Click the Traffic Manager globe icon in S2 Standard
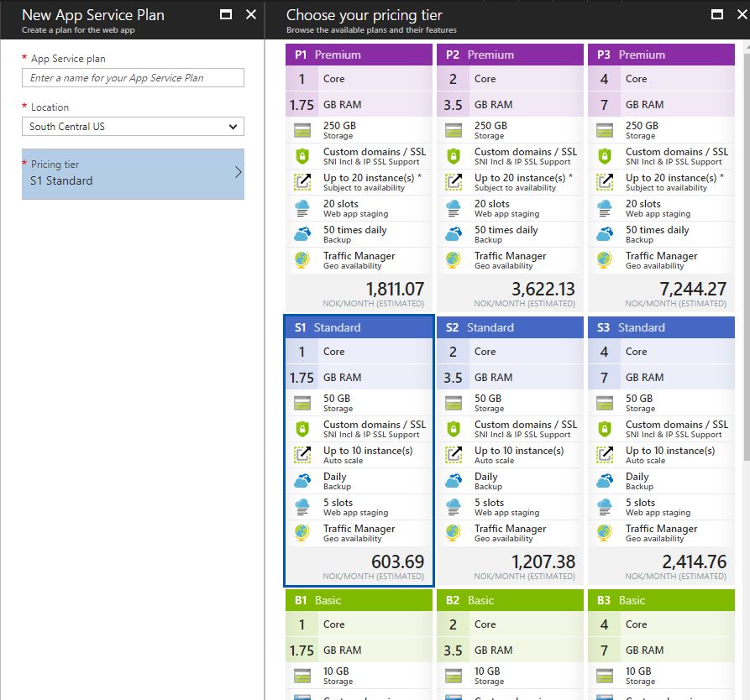750x700 pixels. click(454, 533)
